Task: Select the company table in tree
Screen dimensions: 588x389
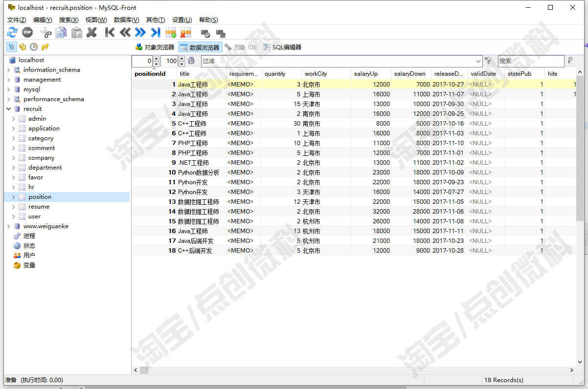Action: tap(41, 158)
